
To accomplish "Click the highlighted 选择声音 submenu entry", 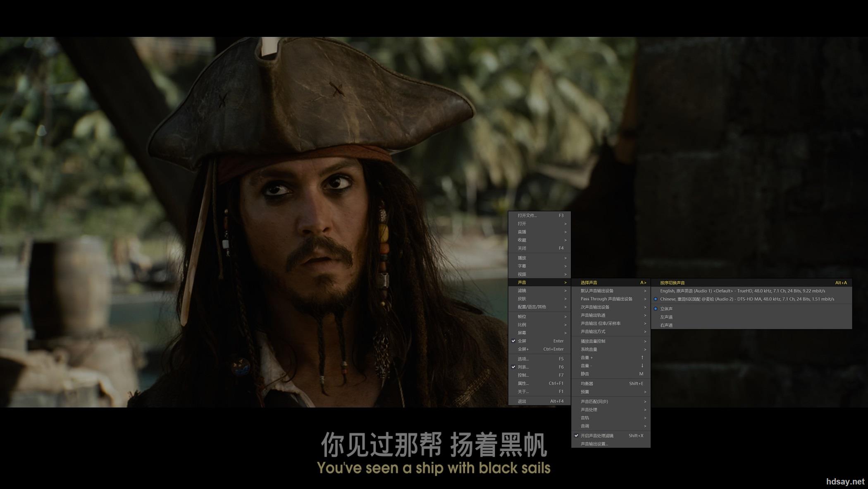I will [611, 283].
